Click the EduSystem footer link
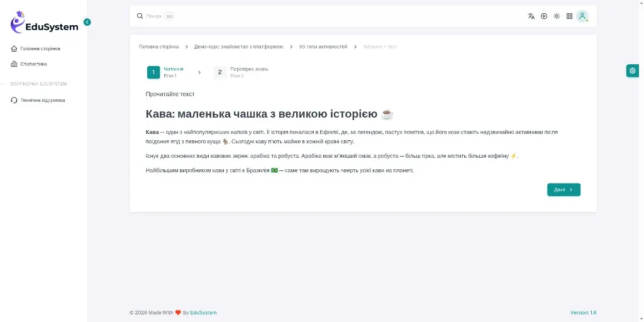 coord(203,313)
